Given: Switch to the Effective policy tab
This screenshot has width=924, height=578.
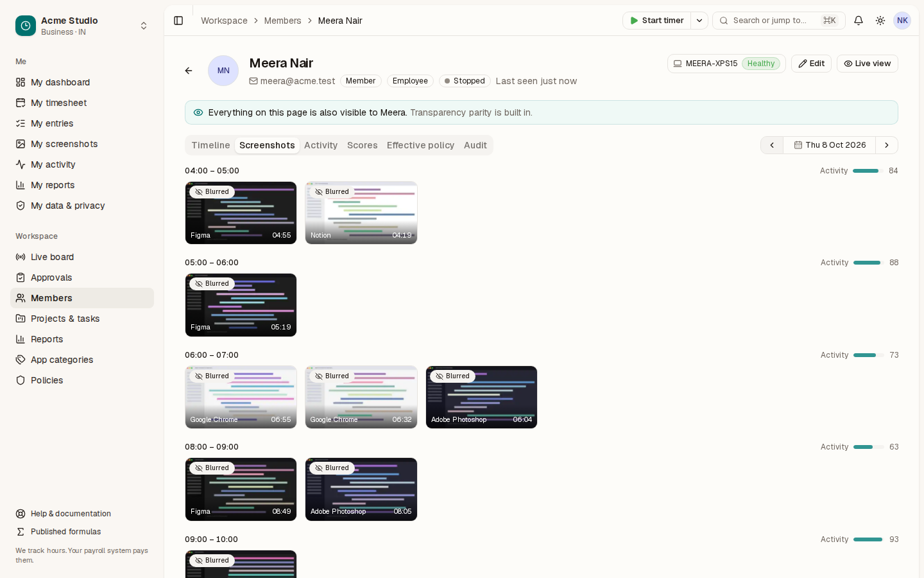Looking at the screenshot, I should click(x=420, y=145).
